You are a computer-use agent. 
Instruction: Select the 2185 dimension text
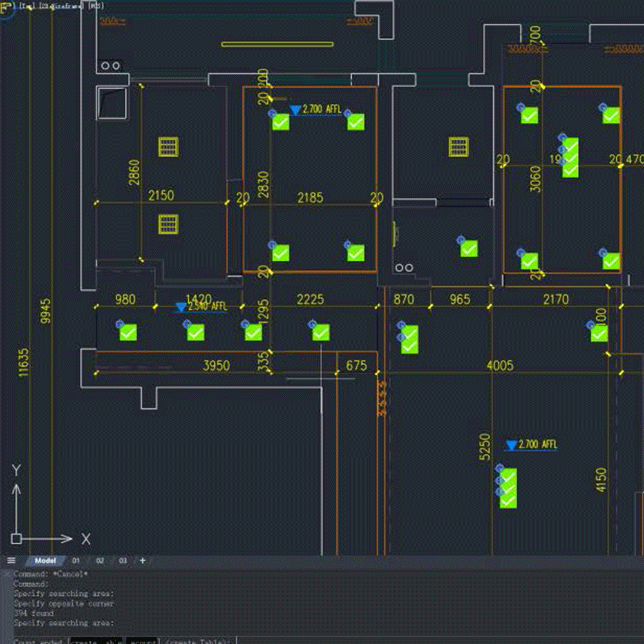(x=310, y=198)
